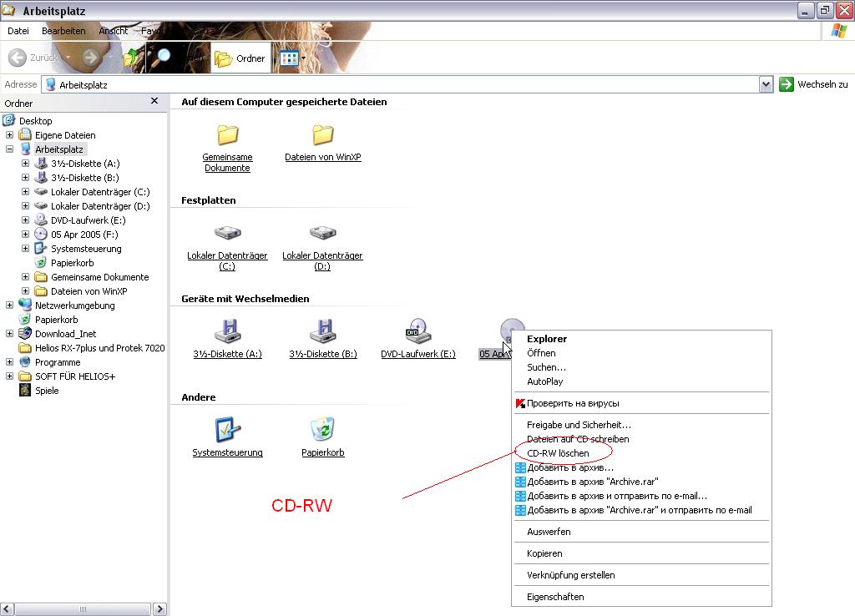Screen dimensions: 855x616
Task: Open the Systemsteuerung icon under Andere
Action: [x=227, y=430]
